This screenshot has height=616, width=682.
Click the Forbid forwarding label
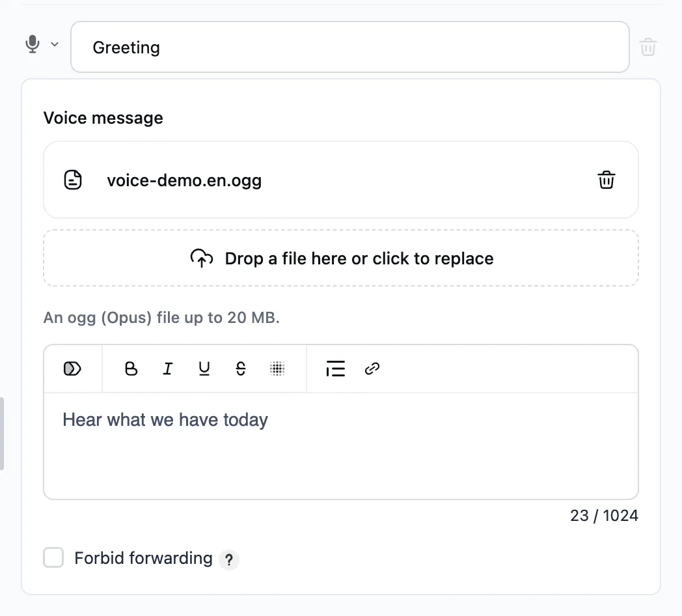point(144,558)
